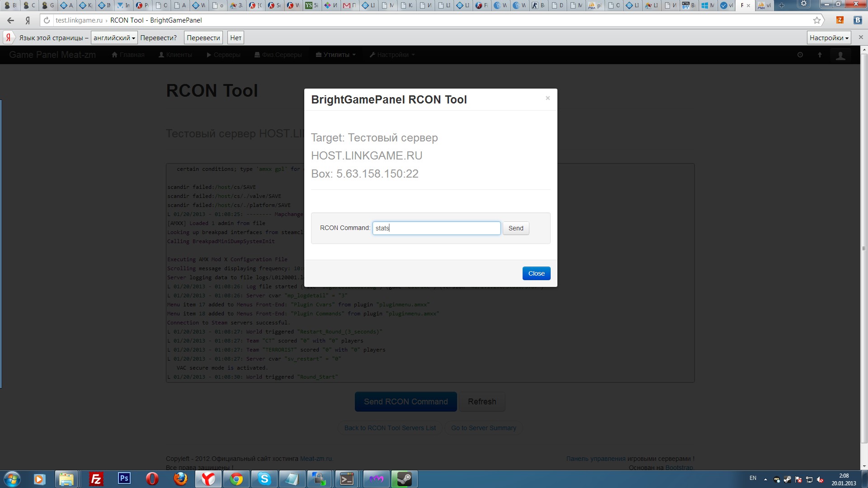868x488 pixels.
Task: Expand the 'Утилиты' navigation dropdown
Action: [336, 55]
